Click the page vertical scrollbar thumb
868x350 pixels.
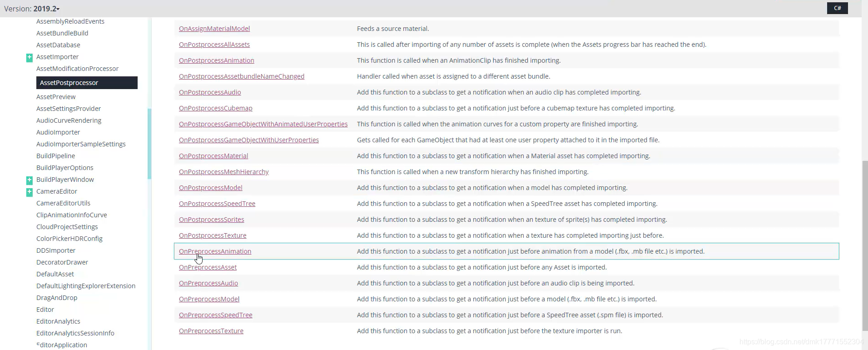865,245
